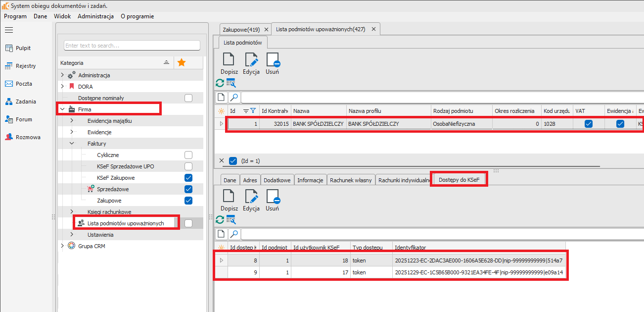This screenshot has height=312, width=644.
Task: Enable the Cykliczne checkbox
Action: click(x=188, y=155)
